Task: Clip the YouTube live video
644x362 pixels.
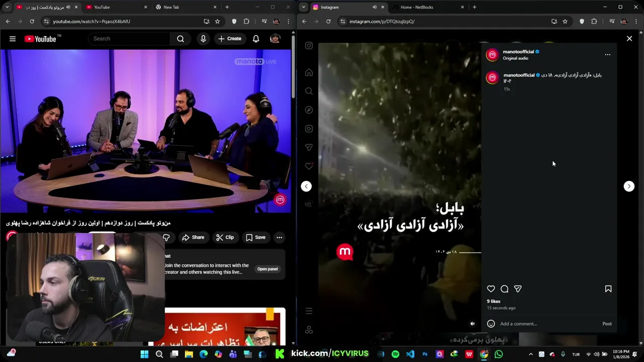Action: coord(225,237)
